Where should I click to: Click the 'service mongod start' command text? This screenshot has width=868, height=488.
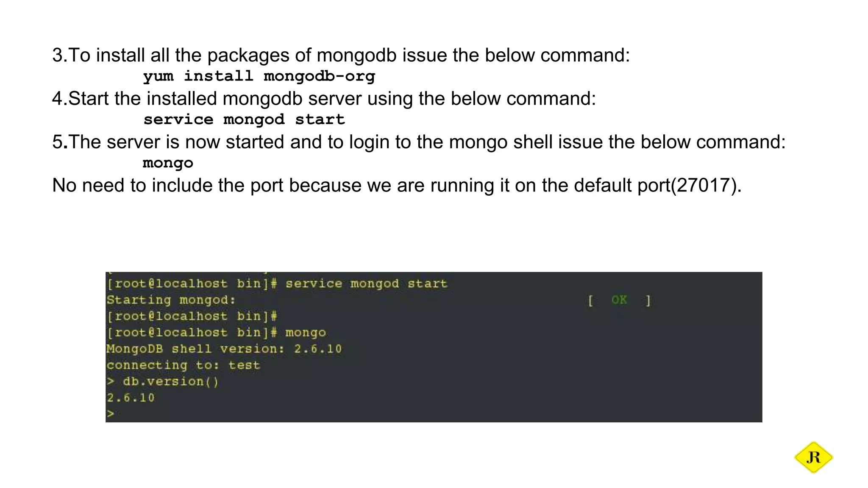click(244, 119)
